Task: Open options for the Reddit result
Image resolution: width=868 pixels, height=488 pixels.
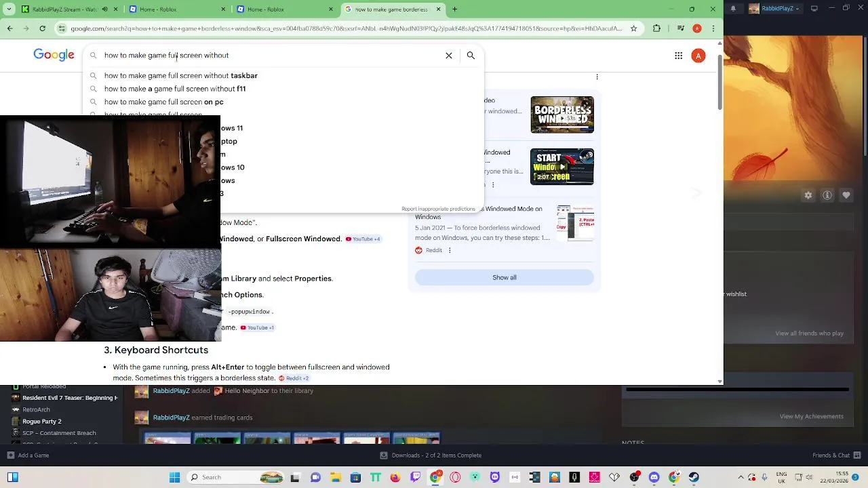Action: pyautogui.click(x=449, y=250)
